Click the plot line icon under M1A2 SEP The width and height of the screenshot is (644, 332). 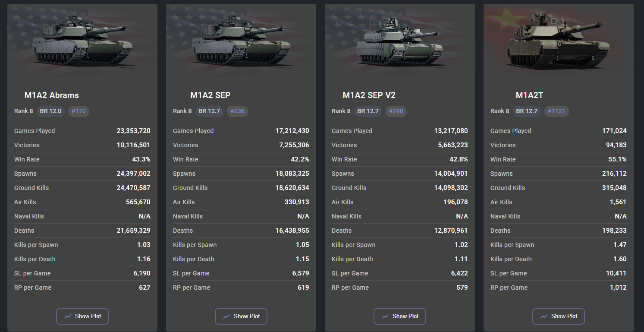(226, 316)
